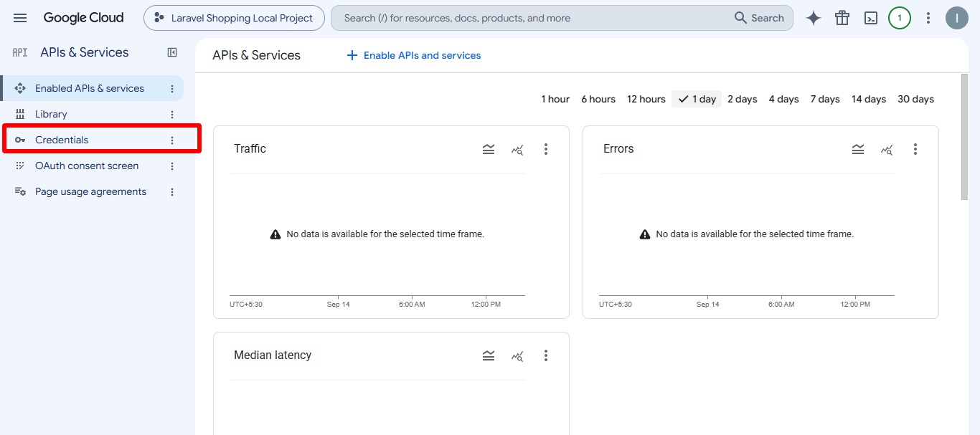
Task: Activate Cloud Shell terminal icon
Action: click(871, 18)
